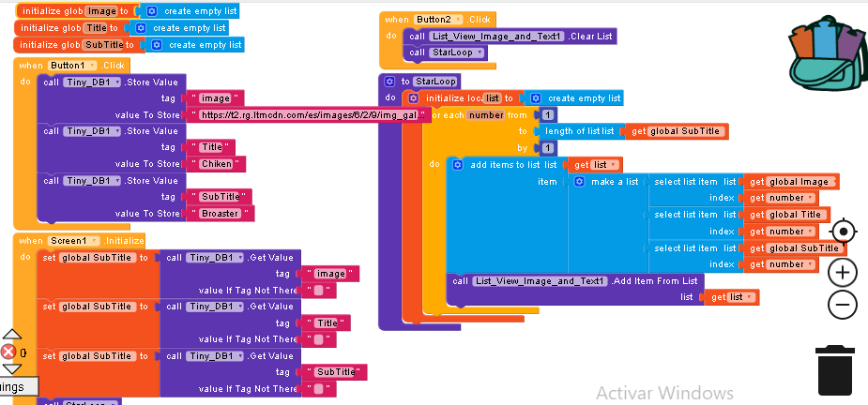Screen dimensions: 868x405
Task: Zoom out with the minus icon
Action: click(843, 304)
